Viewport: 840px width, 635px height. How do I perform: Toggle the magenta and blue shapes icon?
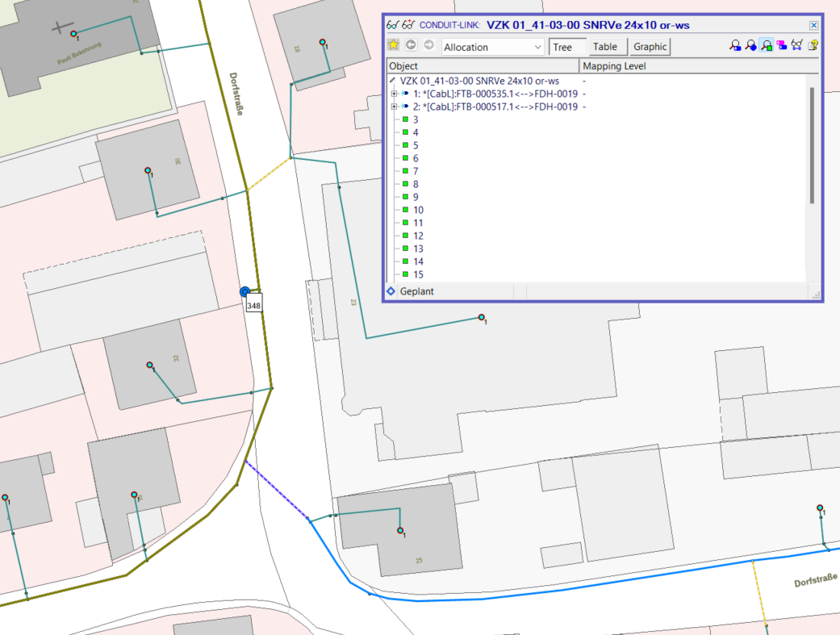[x=781, y=47]
